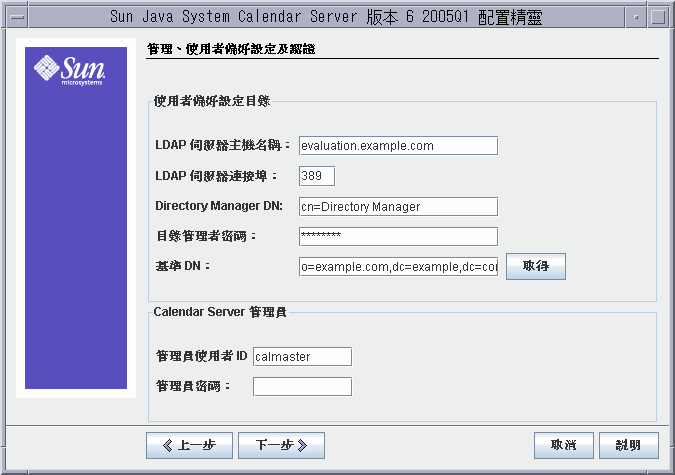Click the LDAP server hostname field
Viewport: 675px width, 475px height.
click(398, 146)
